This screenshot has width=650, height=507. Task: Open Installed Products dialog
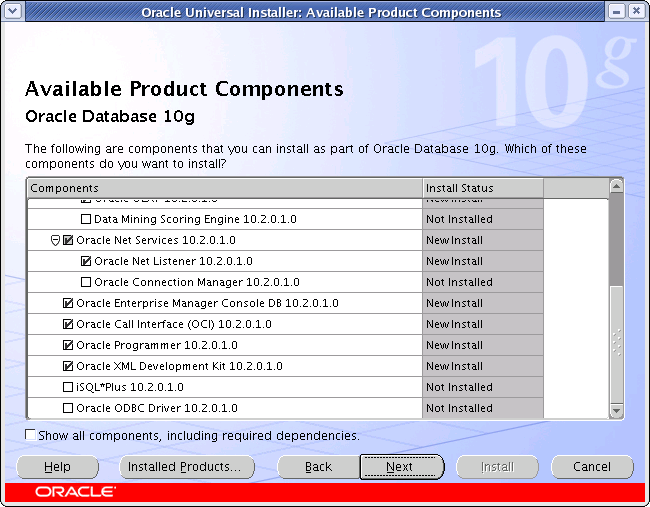click(187, 467)
